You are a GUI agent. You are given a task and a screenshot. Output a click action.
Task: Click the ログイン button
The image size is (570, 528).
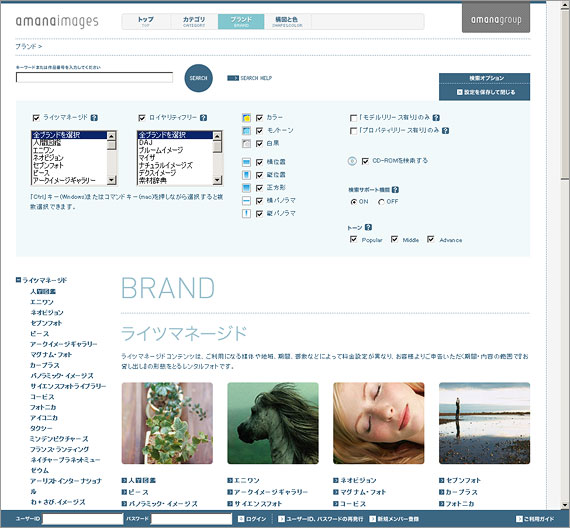pos(252,519)
